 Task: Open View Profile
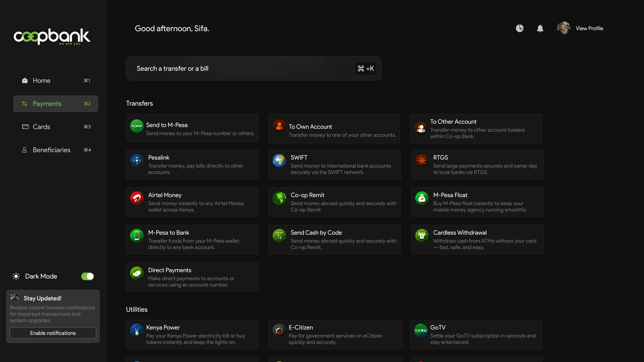[x=589, y=28]
